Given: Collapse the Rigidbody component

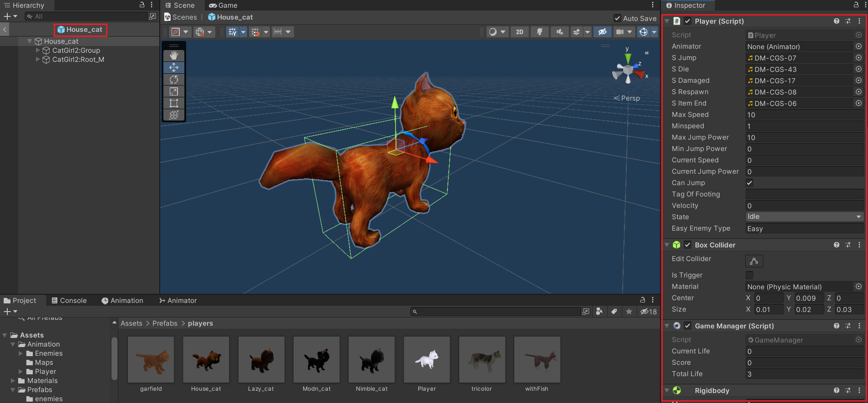Looking at the screenshot, I should (667, 390).
